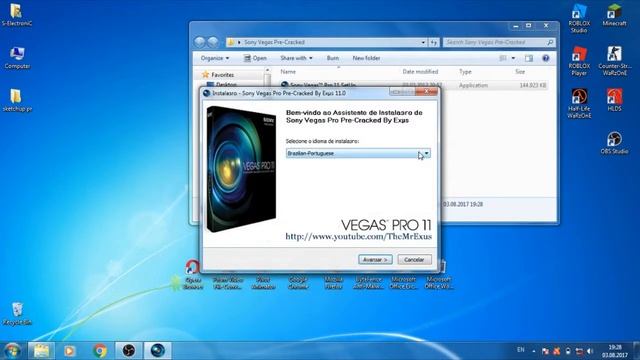Open OBS Studio from the taskbar
The image size is (640, 360).
tap(129, 351)
